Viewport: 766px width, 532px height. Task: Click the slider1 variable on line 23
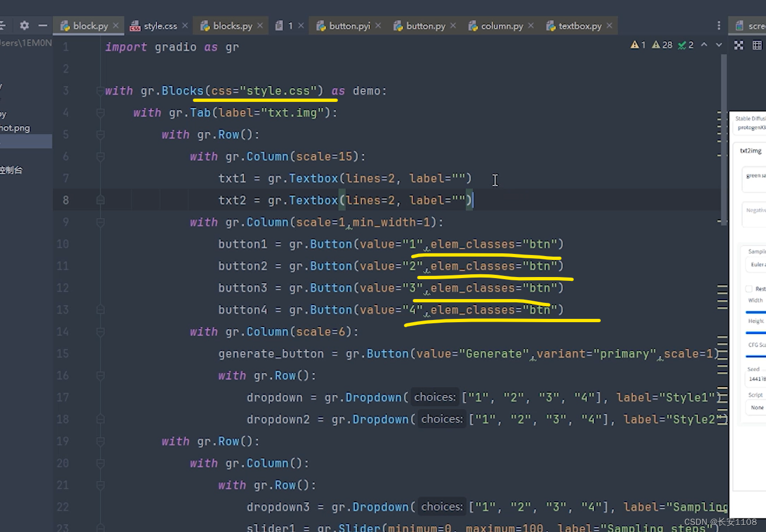pyautogui.click(x=271, y=528)
